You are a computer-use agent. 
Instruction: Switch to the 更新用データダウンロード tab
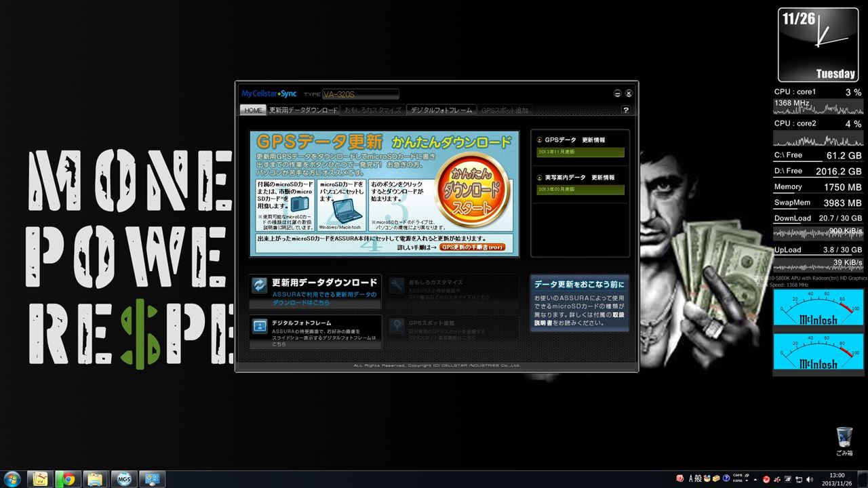click(x=303, y=110)
